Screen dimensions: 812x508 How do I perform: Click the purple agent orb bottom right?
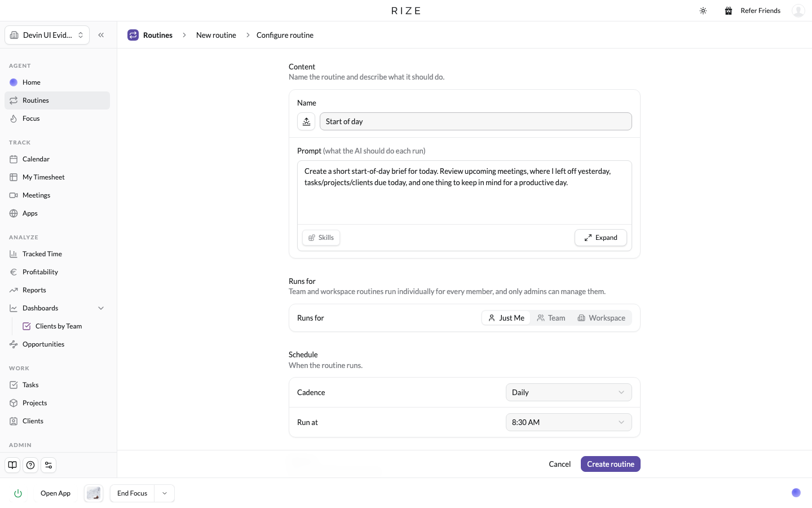pyautogui.click(x=796, y=493)
